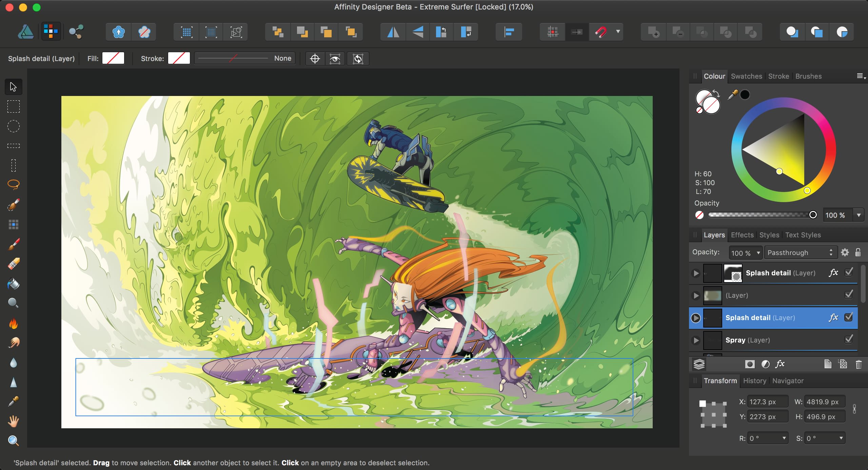Switch to the Swatches tab
Image resolution: width=868 pixels, height=470 pixels.
746,76
